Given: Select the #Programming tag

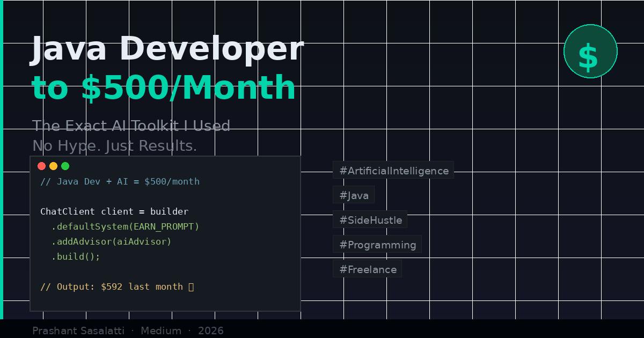Looking at the screenshot, I should (x=377, y=245).
